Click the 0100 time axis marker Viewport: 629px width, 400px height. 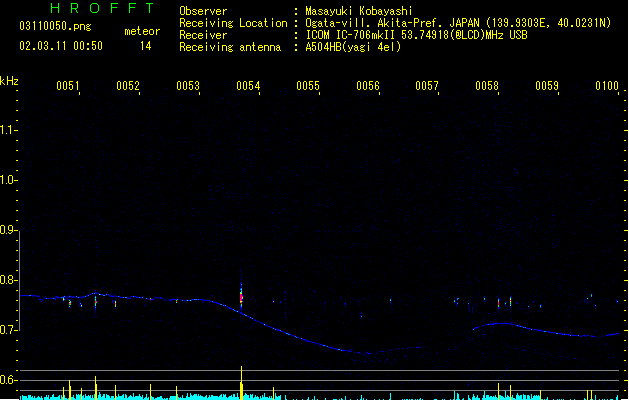pos(607,86)
